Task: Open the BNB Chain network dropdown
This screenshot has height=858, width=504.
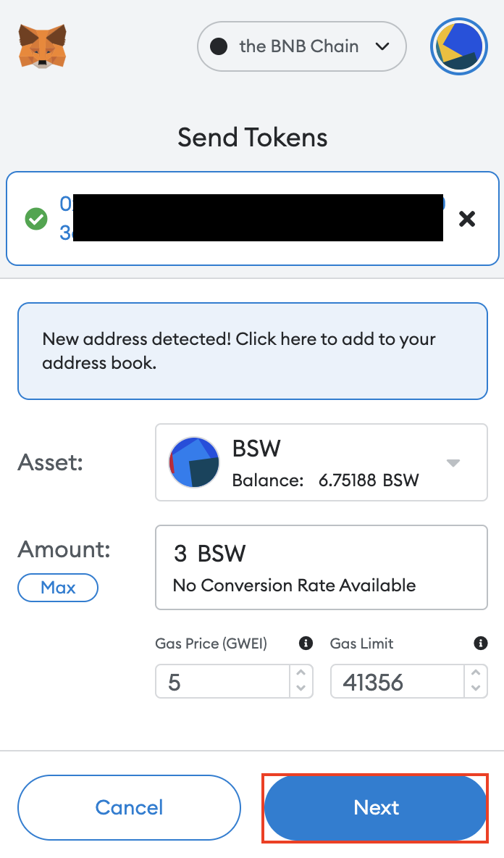Action: click(x=302, y=46)
